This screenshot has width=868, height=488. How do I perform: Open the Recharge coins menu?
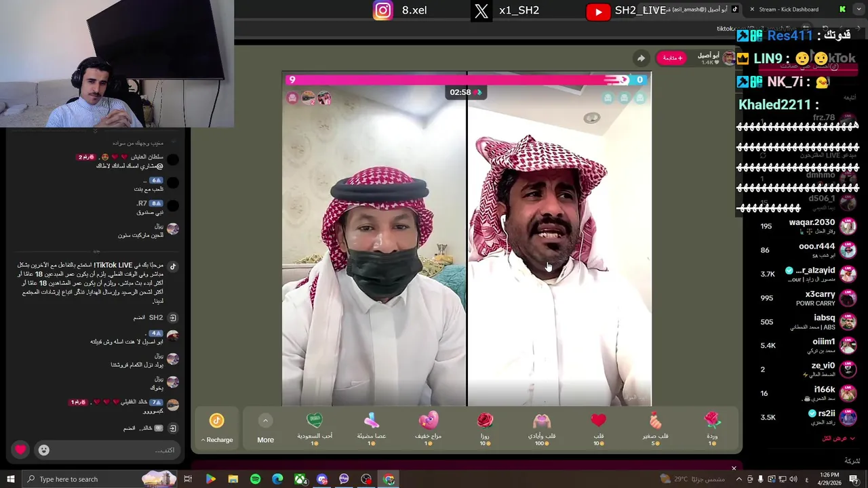217,440
